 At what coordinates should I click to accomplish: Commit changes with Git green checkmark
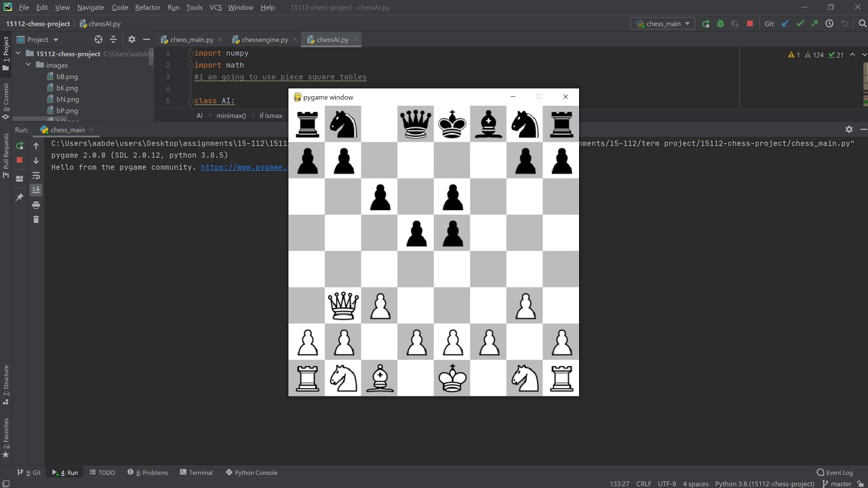(800, 24)
